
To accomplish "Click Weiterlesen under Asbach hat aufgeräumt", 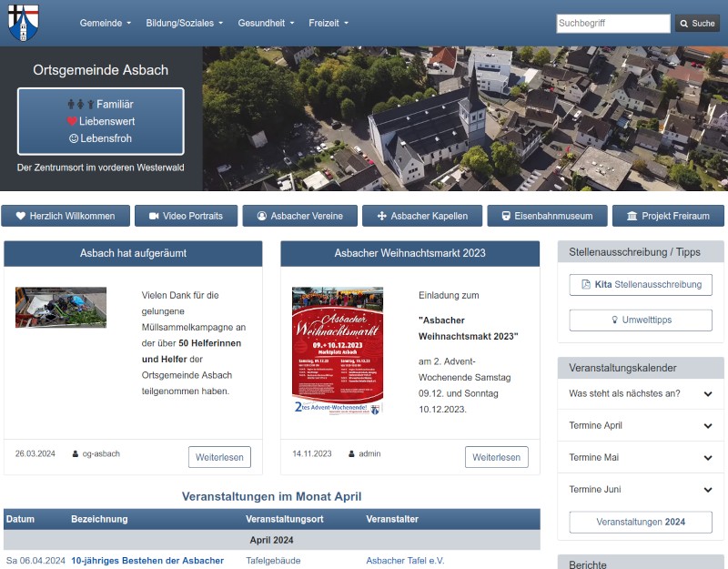I will tap(219, 457).
